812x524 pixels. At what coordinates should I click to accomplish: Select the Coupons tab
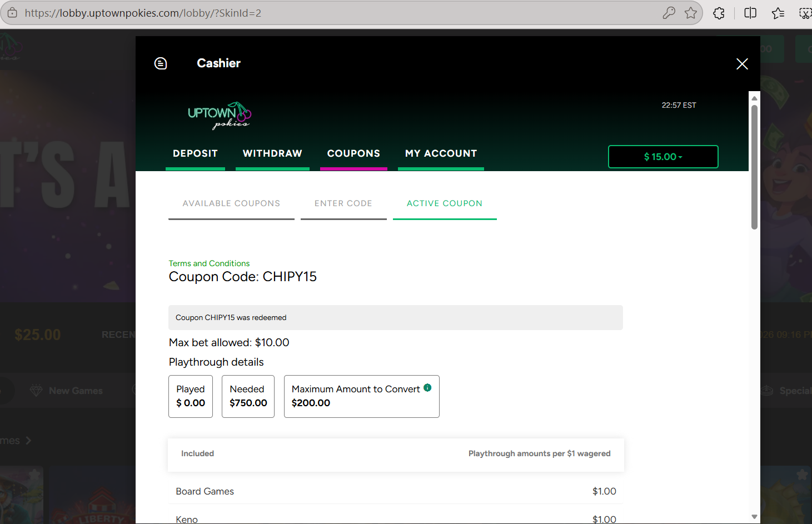click(x=353, y=153)
